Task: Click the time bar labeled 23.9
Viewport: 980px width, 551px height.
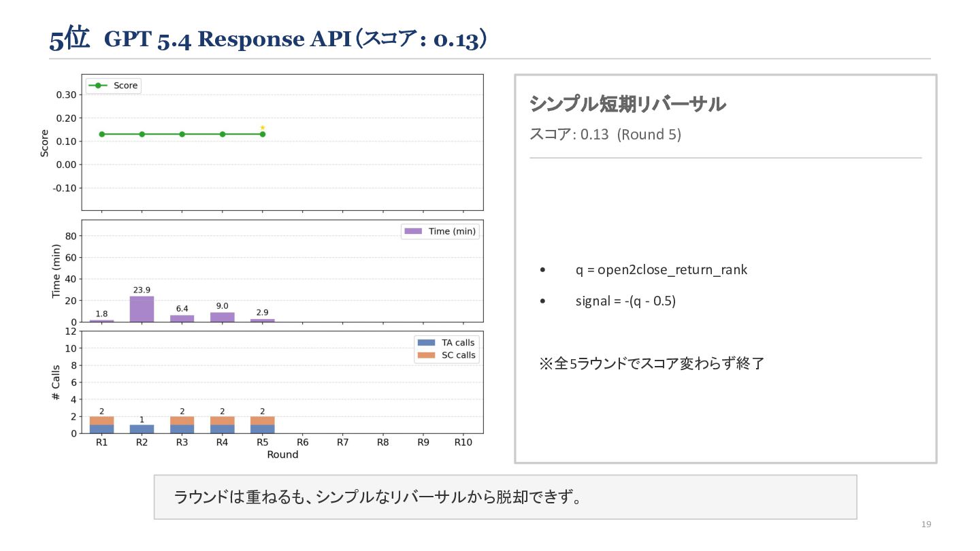Action: click(142, 309)
